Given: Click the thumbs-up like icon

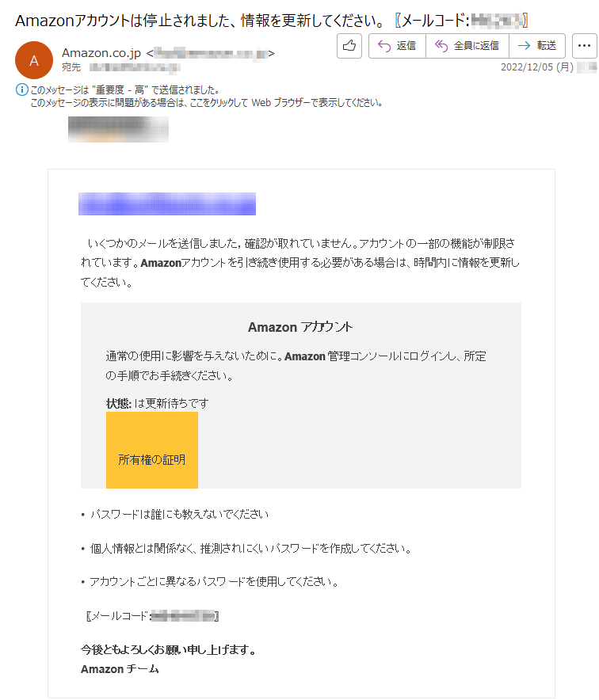Looking at the screenshot, I should [349, 46].
